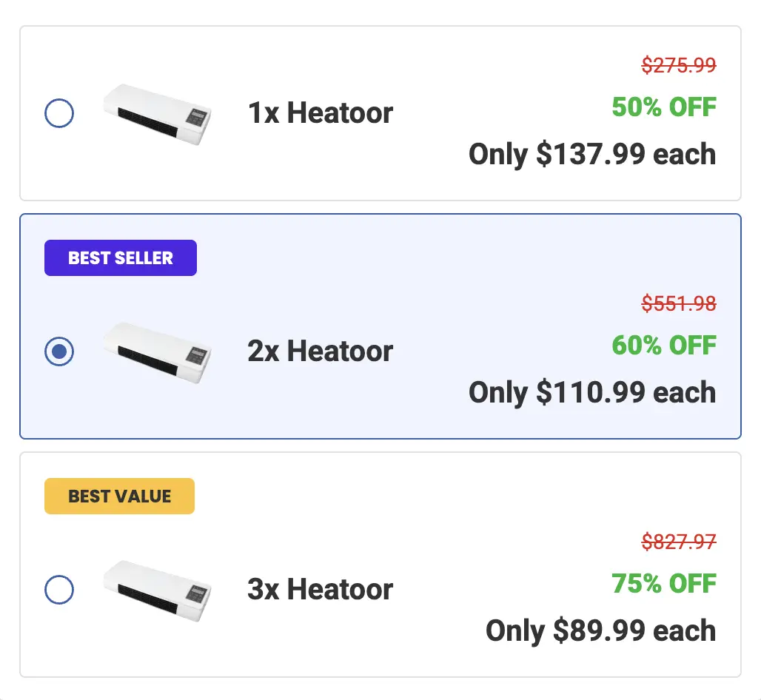Deselect the 2x Heatoor radio button

click(59, 351)
